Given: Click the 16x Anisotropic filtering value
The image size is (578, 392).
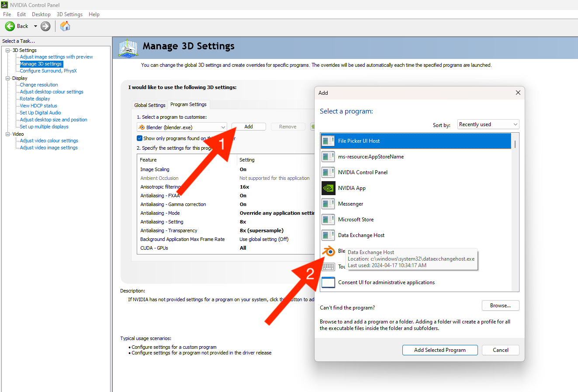Looking at the screenshot, I should [244, 187].
